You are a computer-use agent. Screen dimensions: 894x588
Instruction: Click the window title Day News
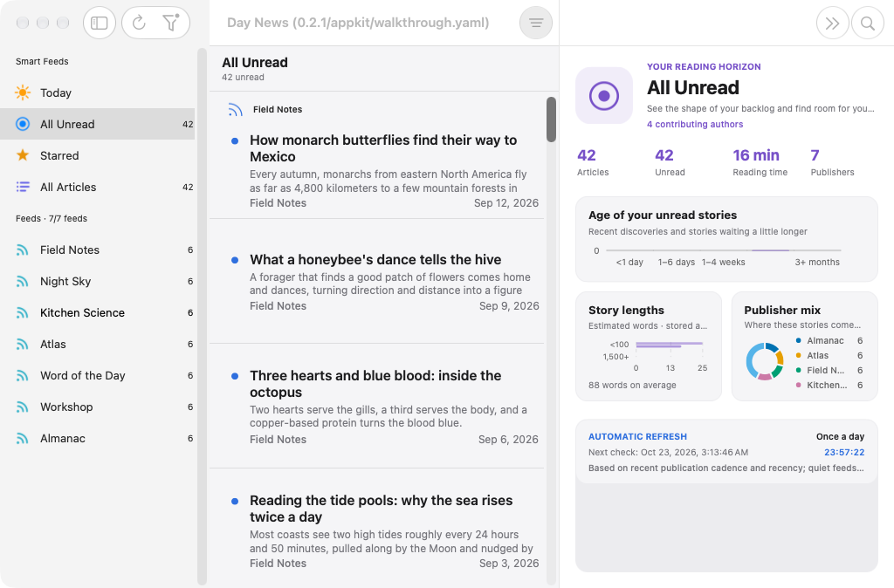358,23
